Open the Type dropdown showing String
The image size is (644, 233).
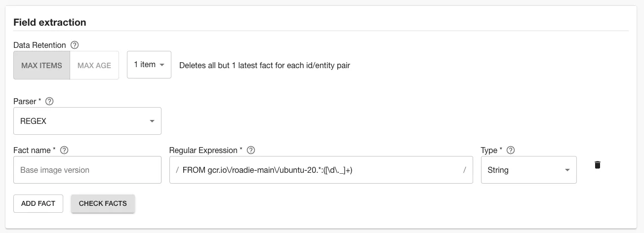pos(528,170)
